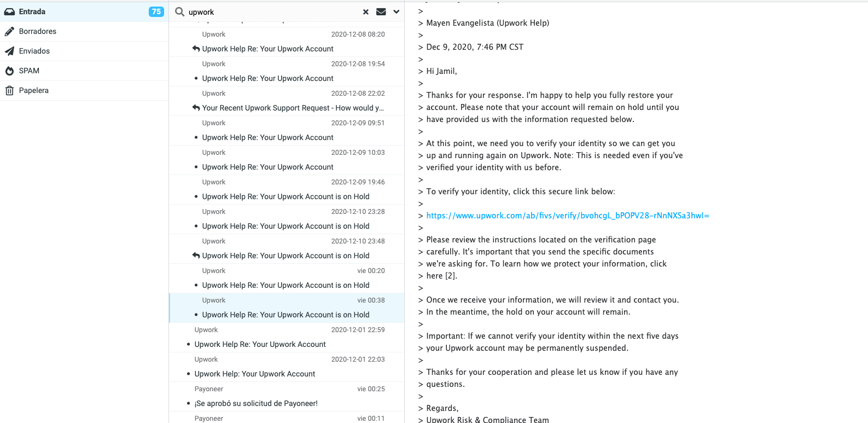This screenshot has width=868, height=423.
Task: Click reply icon beside Your Recent Upwork Support Request
Action: coord(196,108)
